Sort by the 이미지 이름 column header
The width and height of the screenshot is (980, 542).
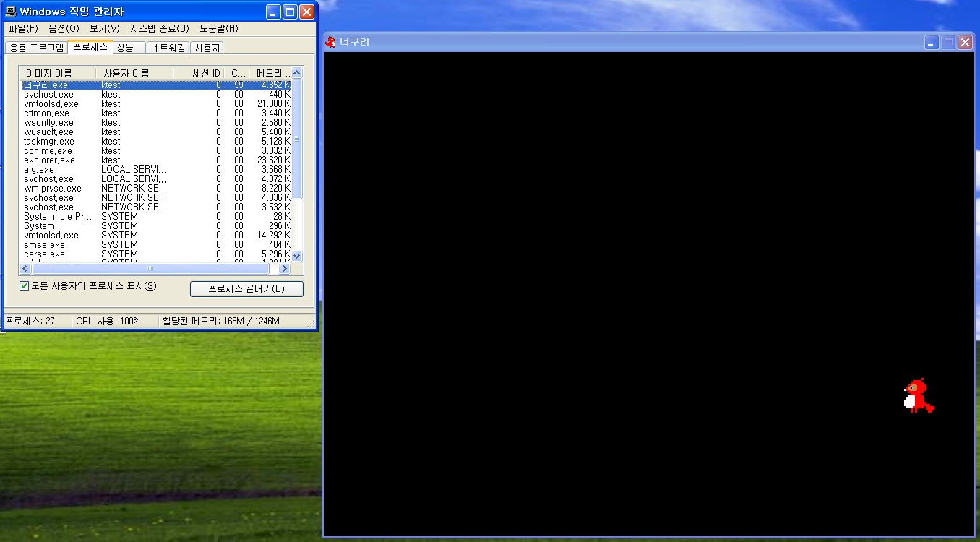coord(58,73)
